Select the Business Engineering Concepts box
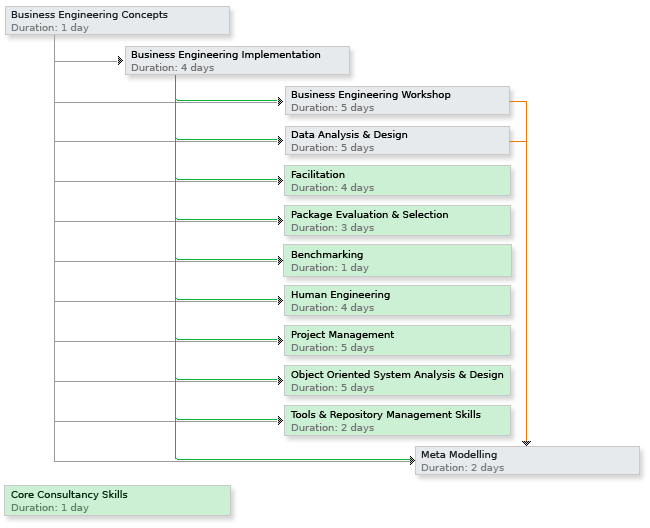The image size is (650, 528). pos(117,20)
